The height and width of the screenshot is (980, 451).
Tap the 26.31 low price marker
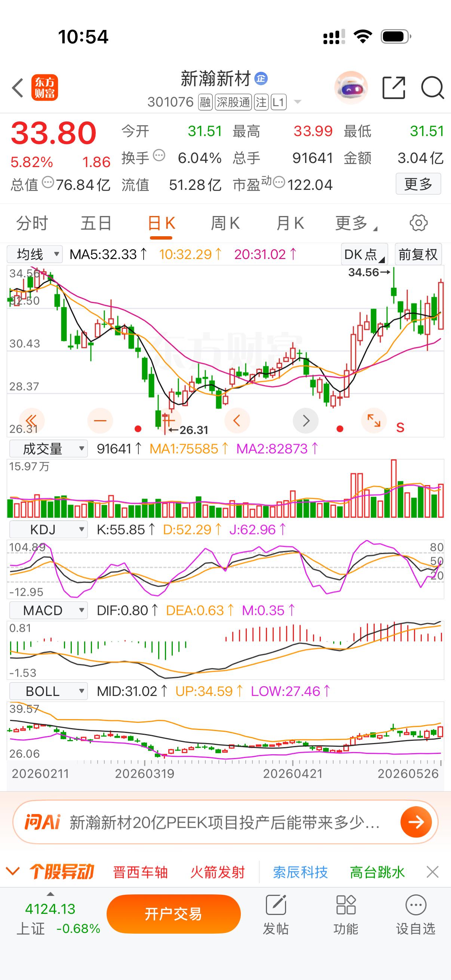[188, 430]
